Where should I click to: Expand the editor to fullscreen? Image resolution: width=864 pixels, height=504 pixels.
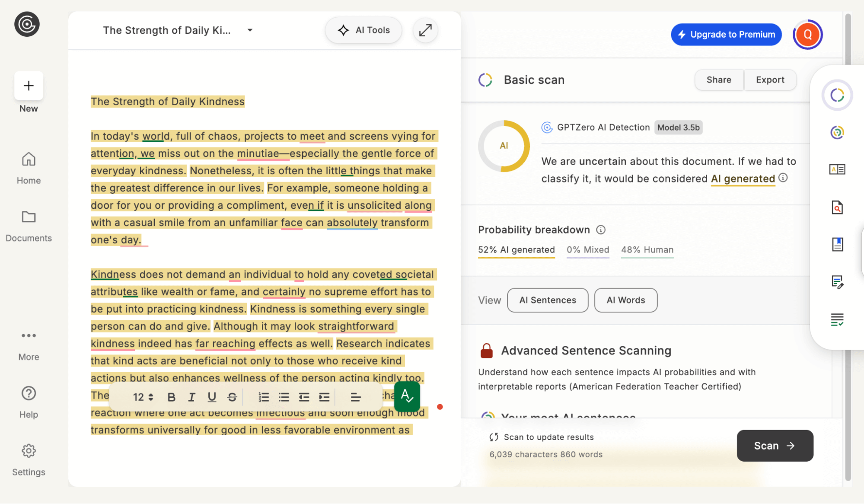[425, 30]
